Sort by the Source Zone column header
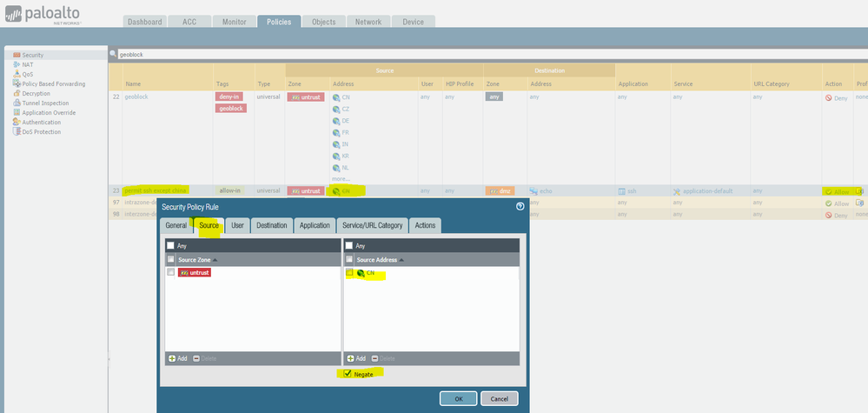 [x=195, y=260]
